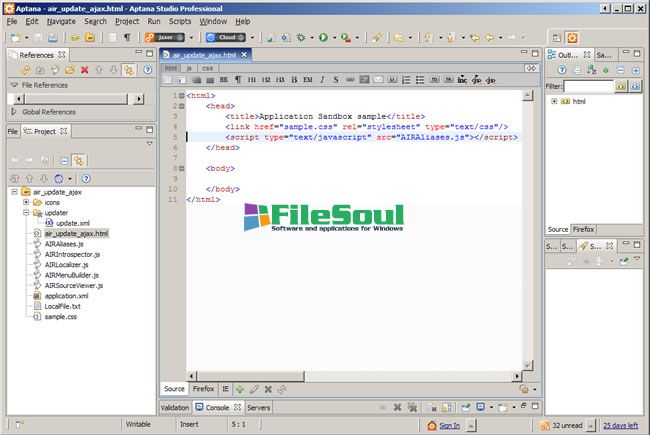Toggle Link with Editor in Project panel
The height and width of the screenshot is (435, 650).
78,160
